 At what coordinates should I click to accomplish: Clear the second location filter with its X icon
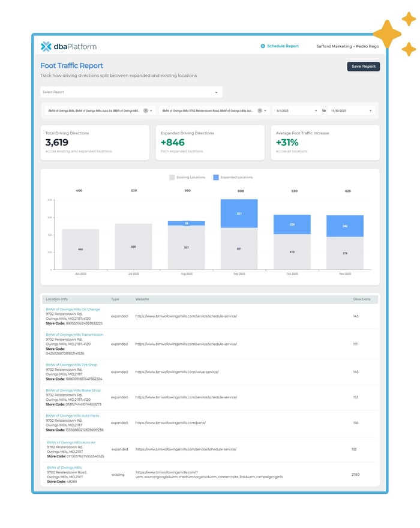(x=260, y=111)
